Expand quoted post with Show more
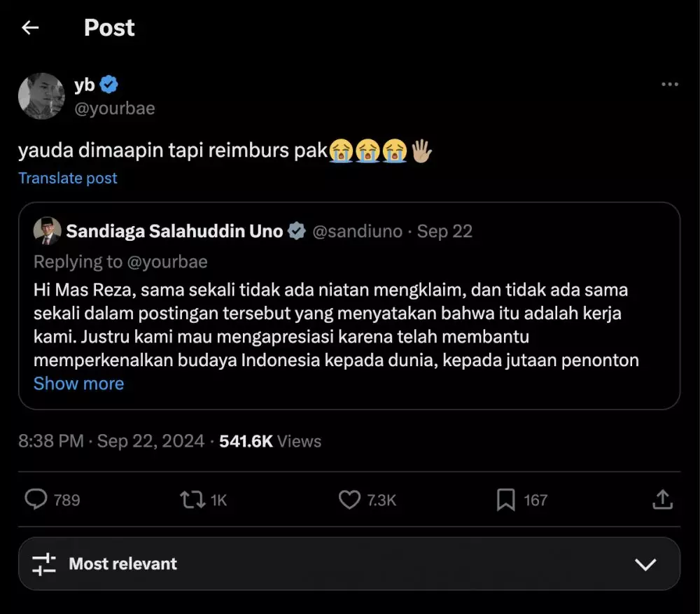 tap(78, 384)
